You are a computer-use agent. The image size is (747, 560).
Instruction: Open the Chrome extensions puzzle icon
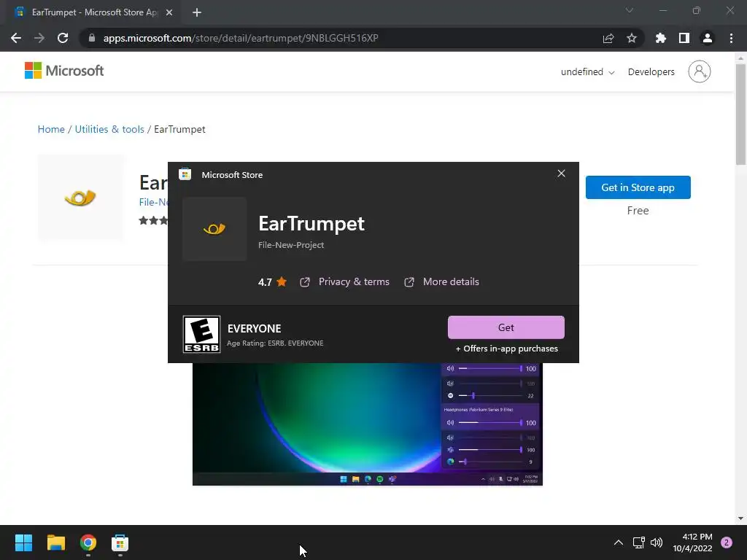point(661,38)
